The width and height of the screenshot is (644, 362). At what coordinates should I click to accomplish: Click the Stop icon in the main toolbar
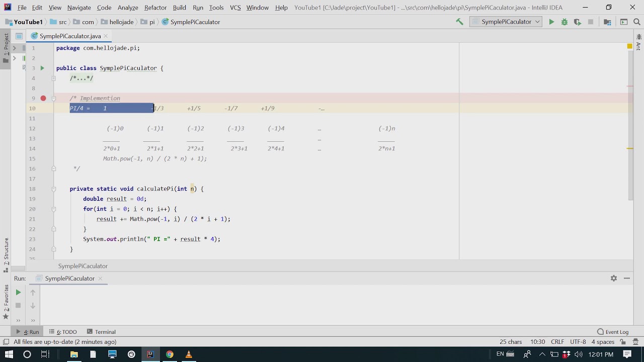[591, 22]
